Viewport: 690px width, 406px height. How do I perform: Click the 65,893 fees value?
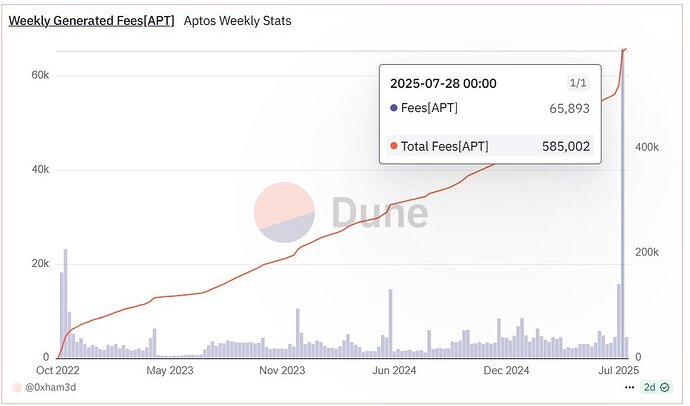click(x=569, y=108)
